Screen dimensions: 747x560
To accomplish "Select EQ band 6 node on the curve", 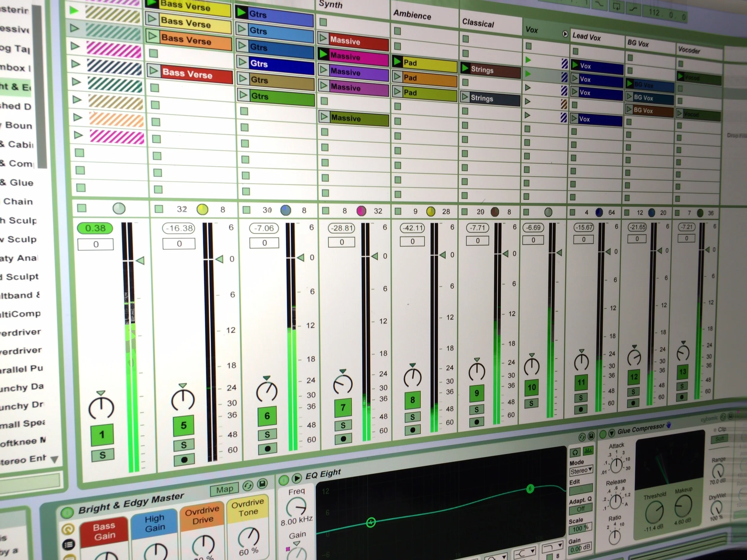I will pos(530,488).
